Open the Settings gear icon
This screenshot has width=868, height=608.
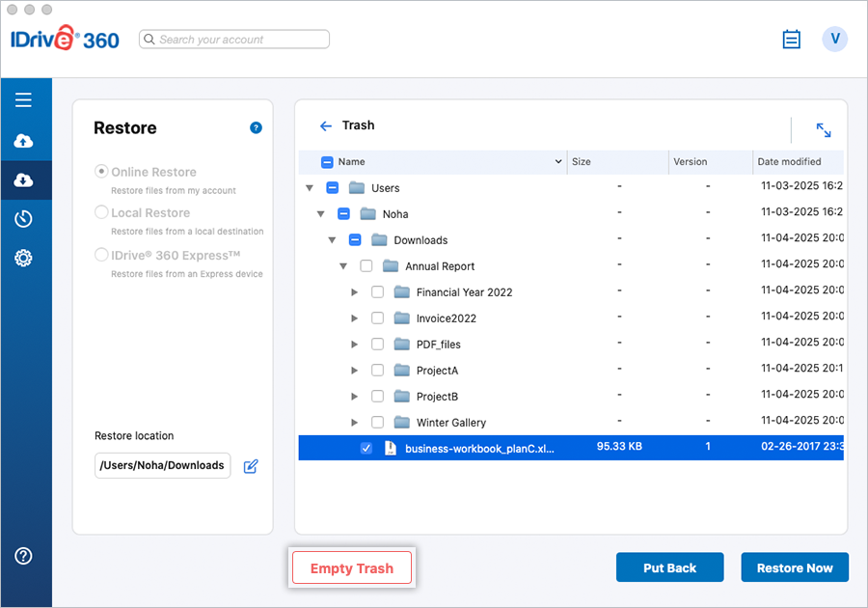click(x=24, y=258)
